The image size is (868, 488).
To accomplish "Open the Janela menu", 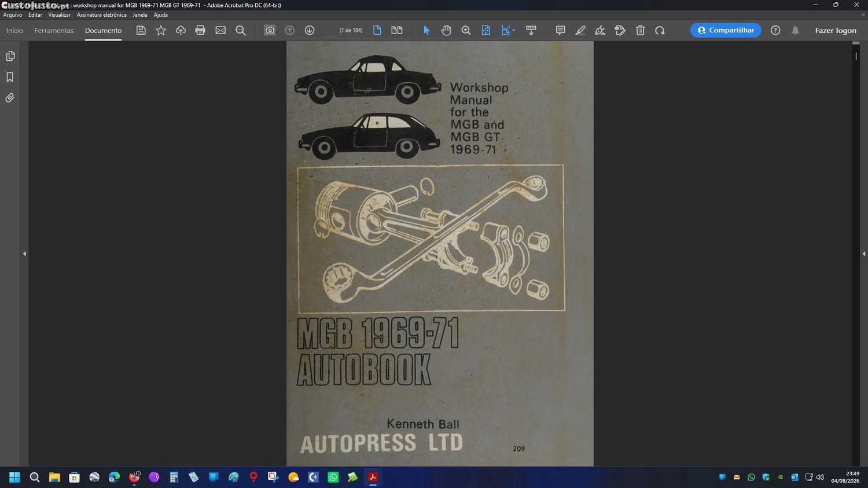I will [140, 15].
